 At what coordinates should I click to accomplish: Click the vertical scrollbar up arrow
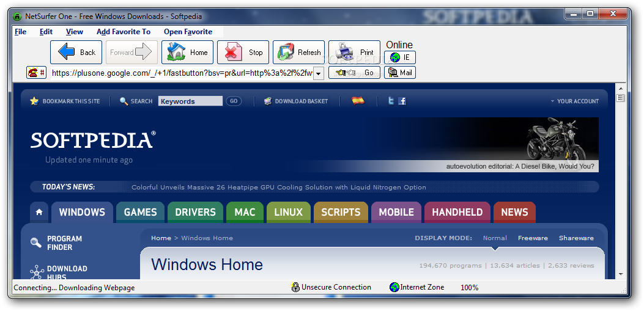click(x=620, y=88)
